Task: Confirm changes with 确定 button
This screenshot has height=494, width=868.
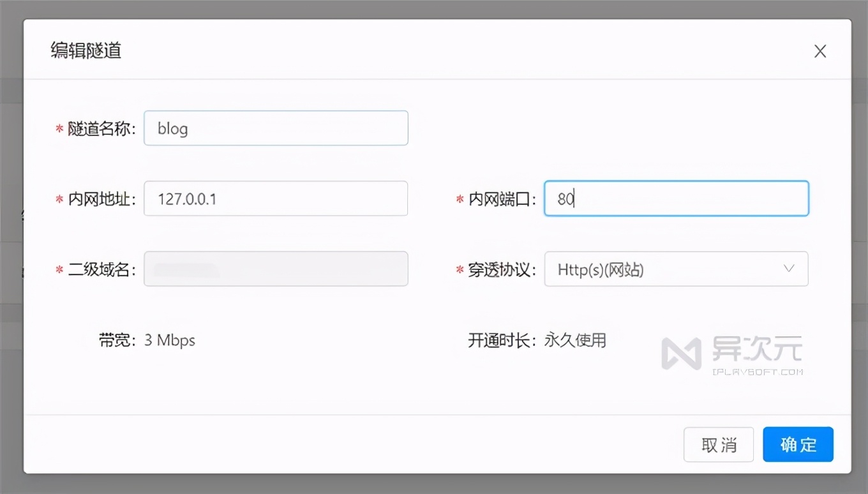Action: 798,444
